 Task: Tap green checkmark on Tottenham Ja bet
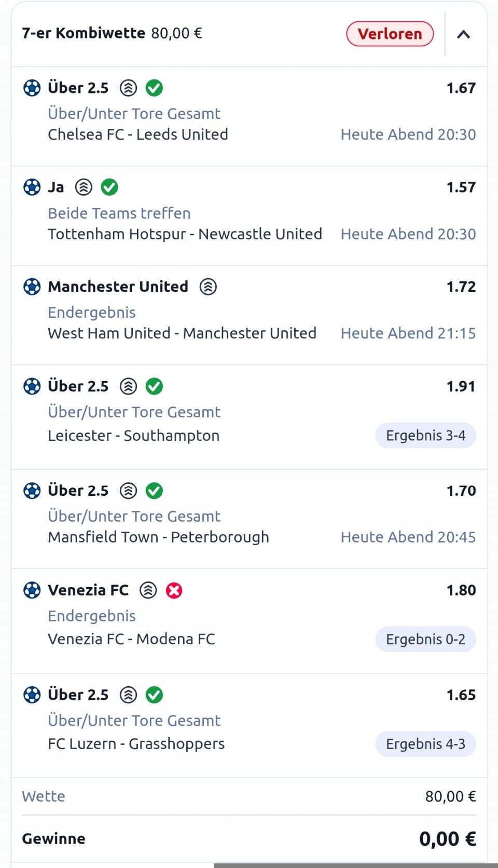[x=109, y=187]
